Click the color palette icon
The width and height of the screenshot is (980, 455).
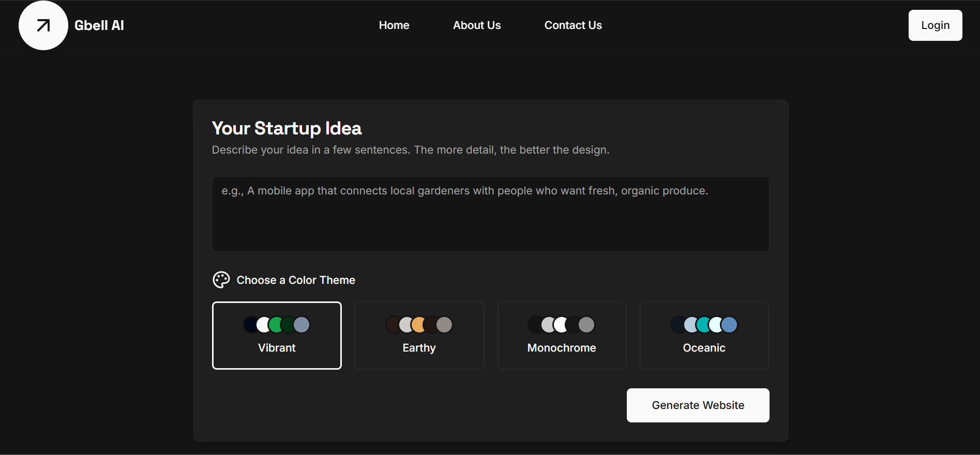(x=221, y=280)
